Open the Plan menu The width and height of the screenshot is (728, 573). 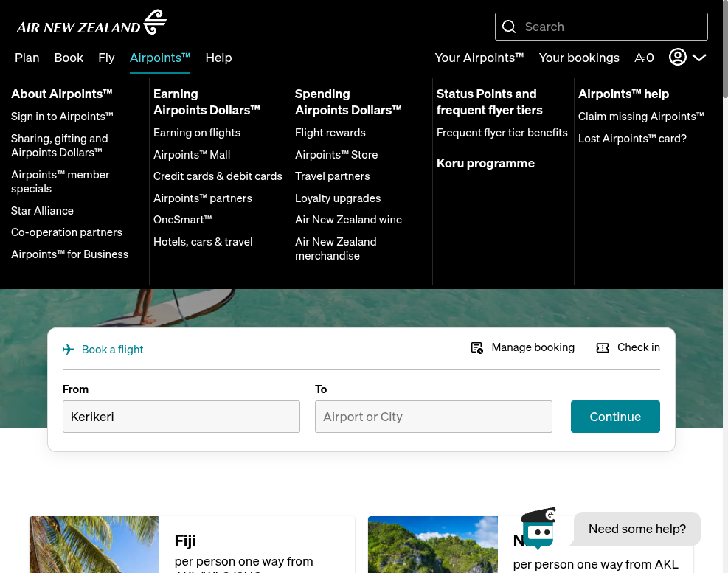(27, 58)
